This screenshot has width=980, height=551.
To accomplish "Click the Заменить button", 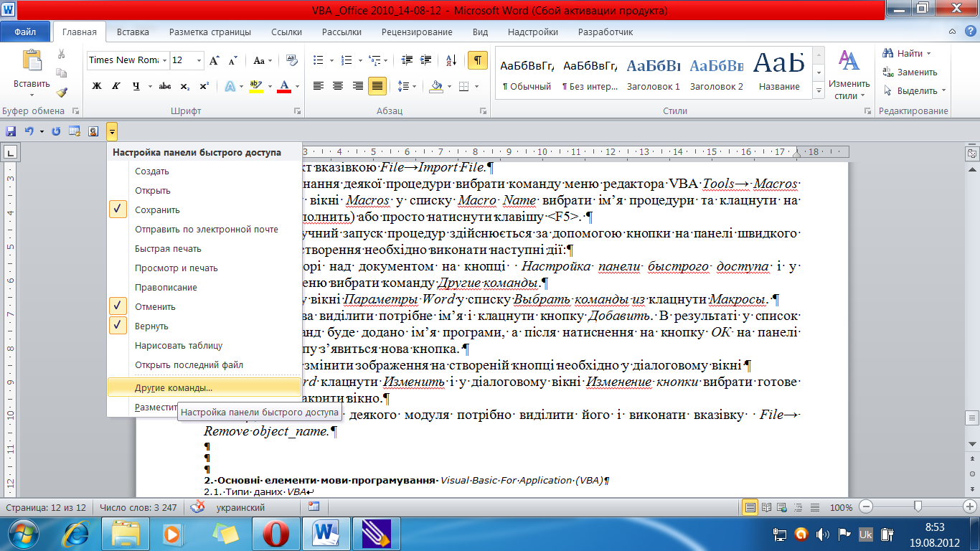I will tap(911, 72).
